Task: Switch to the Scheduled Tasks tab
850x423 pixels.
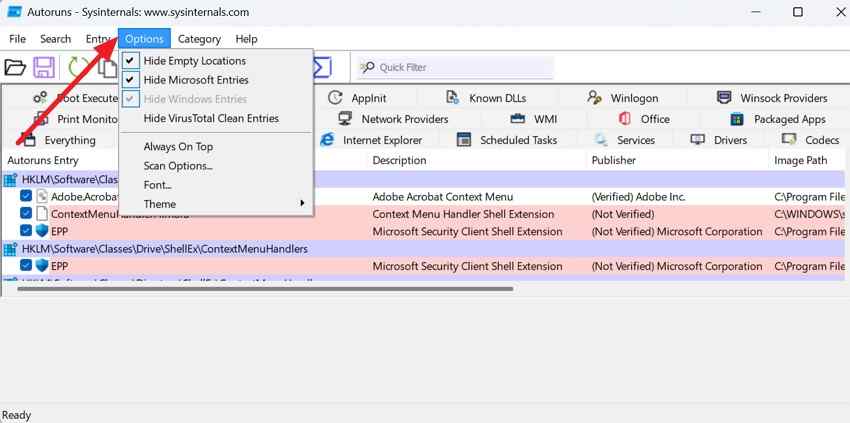Action: (507, 140)
